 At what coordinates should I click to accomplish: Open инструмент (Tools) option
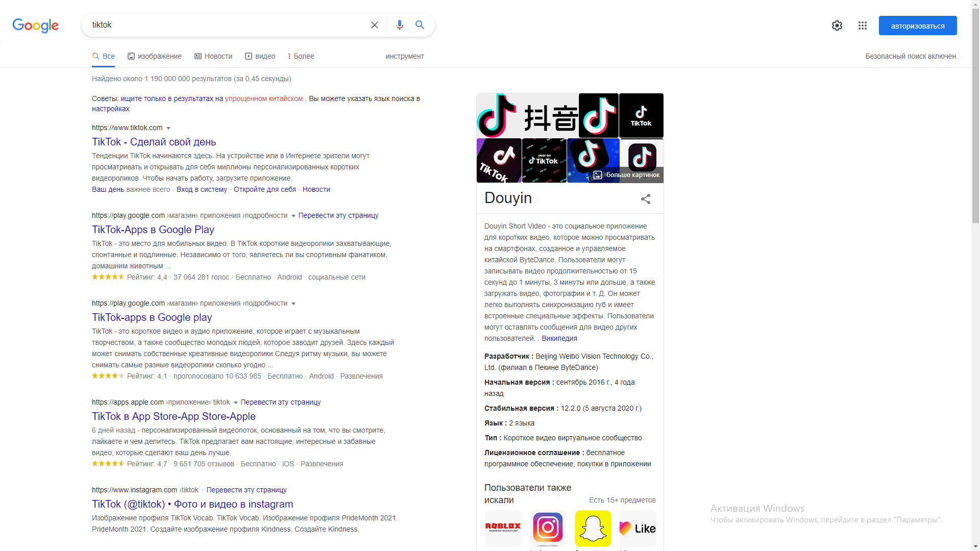point(405,56)
